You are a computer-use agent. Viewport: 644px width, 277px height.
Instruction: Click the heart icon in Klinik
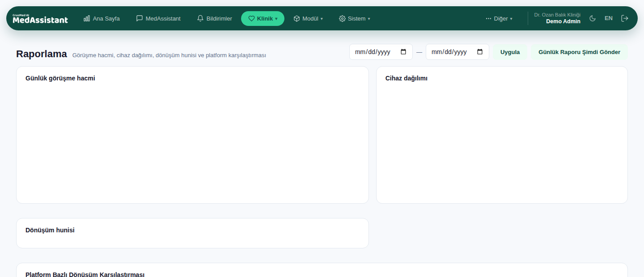pyautogui.click(x=251, y=19)
